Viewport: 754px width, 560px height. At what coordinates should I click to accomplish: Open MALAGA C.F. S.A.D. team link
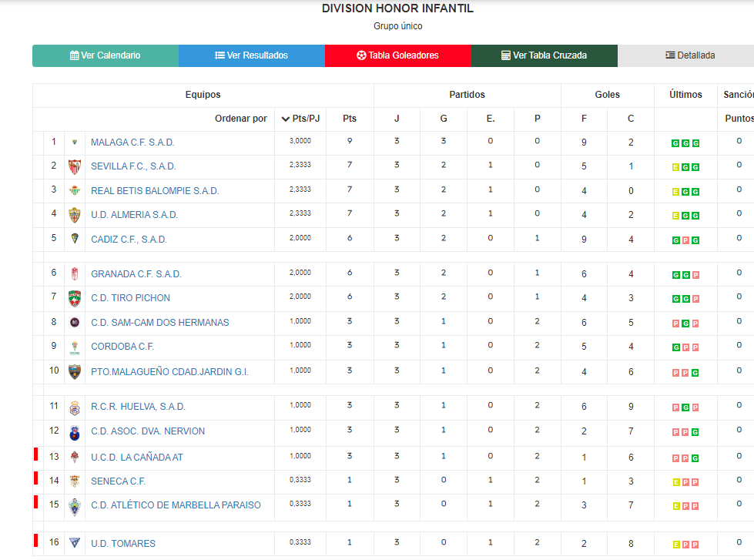(132, 143)
